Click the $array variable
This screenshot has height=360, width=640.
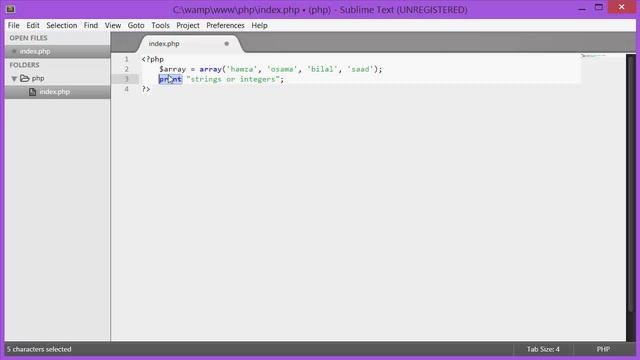(x=172, y=69)
